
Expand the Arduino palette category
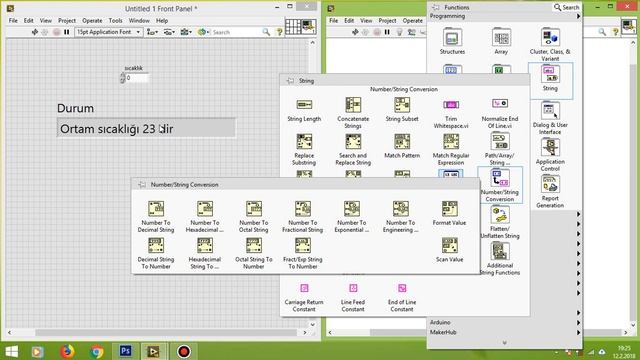click(504, 322)
